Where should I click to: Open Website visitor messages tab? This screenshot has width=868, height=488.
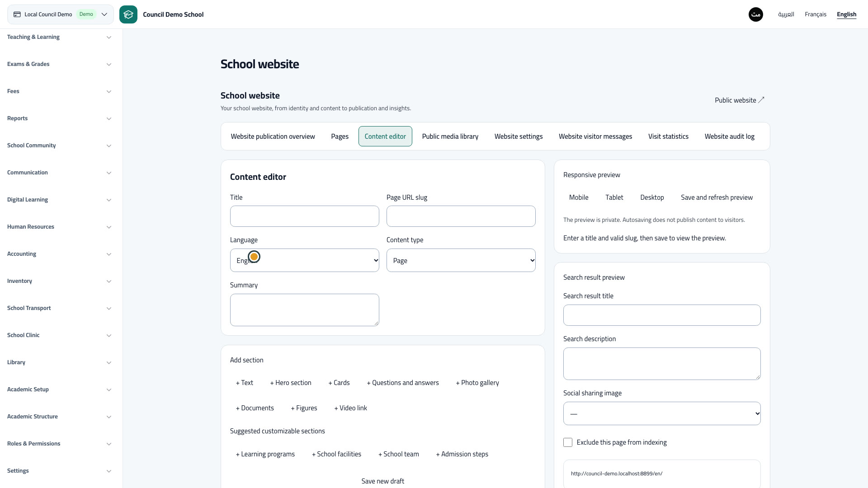[595, 136]
